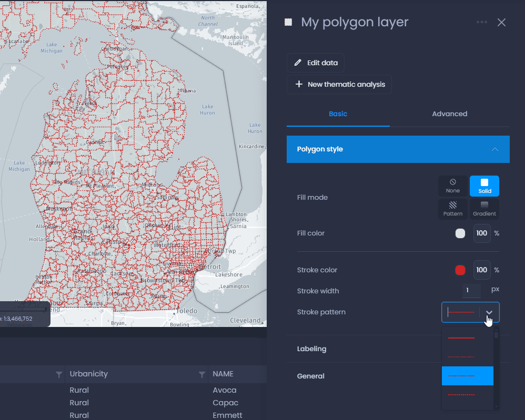Set fill mode to Gradient
The width and height of the screenshot is (525, 420).
pos(484,209)
